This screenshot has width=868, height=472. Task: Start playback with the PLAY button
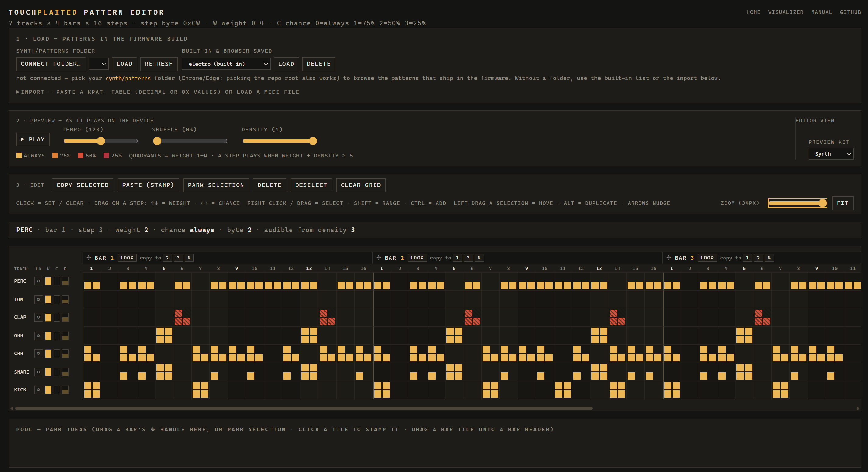33,139
